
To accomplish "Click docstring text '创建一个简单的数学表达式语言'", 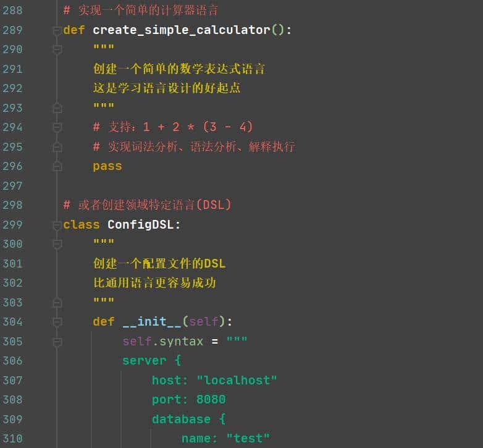I will tap(179, 69).
